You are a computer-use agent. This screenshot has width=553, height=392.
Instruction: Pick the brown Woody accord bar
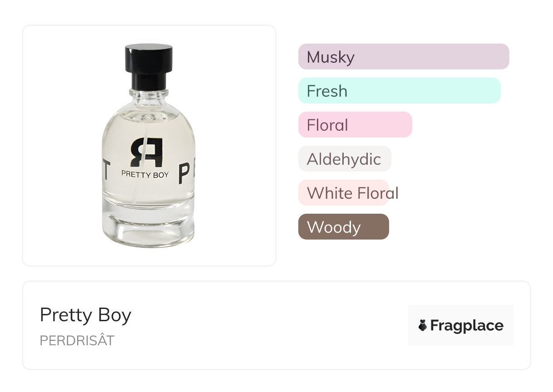343,227
